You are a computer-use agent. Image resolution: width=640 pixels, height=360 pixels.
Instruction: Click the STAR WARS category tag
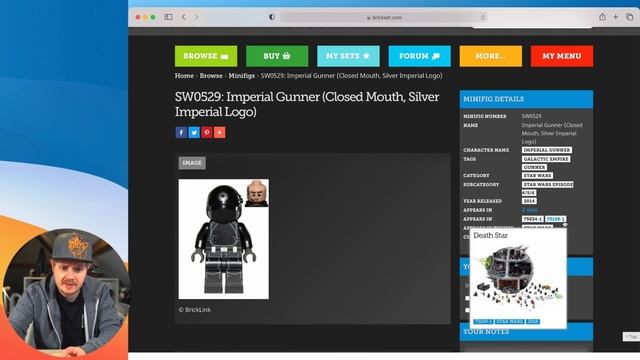pyautogui.click(x=537, y=176)
